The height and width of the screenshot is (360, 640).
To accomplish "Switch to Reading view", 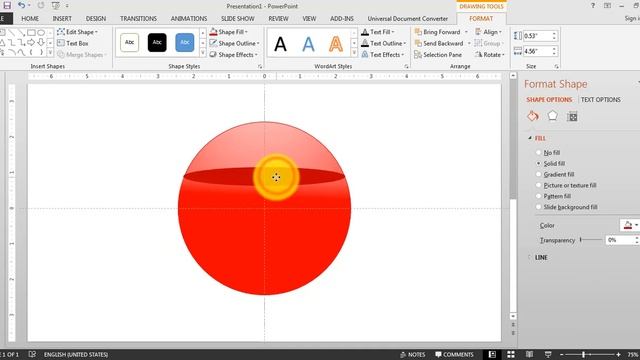I will 529,354.
